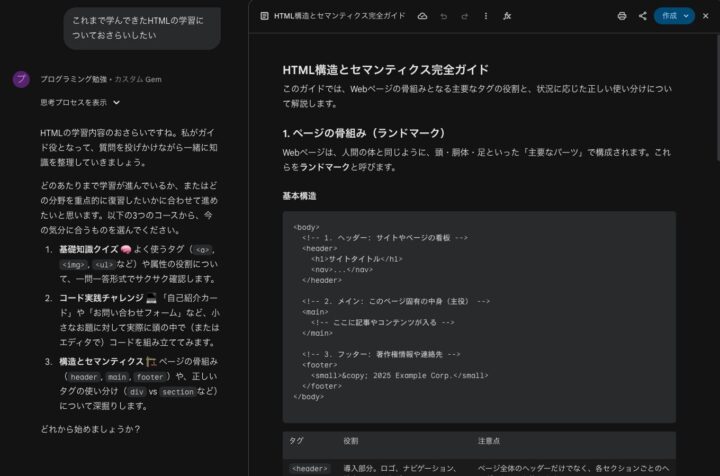Click the 役割 table column header
This screenshot has height=476, width=720.
click(x=351, y=441)
